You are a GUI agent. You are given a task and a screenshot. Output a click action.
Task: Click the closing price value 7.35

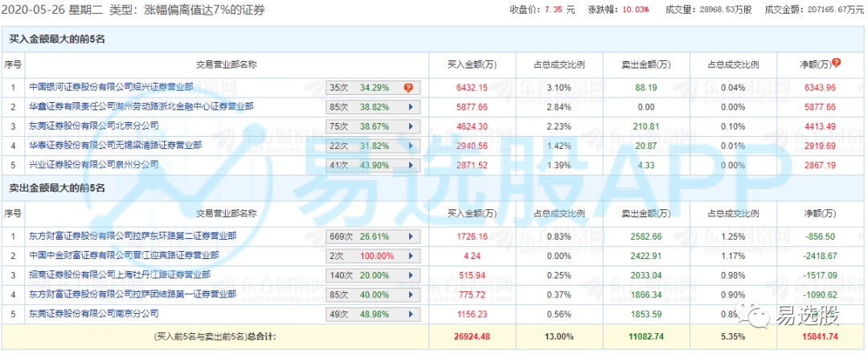coord(554,10)
